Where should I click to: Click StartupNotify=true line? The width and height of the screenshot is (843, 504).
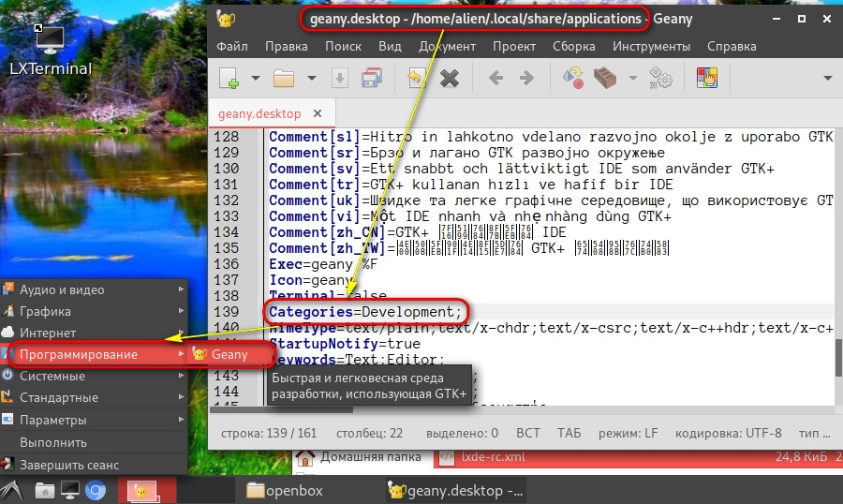point(345,344)
